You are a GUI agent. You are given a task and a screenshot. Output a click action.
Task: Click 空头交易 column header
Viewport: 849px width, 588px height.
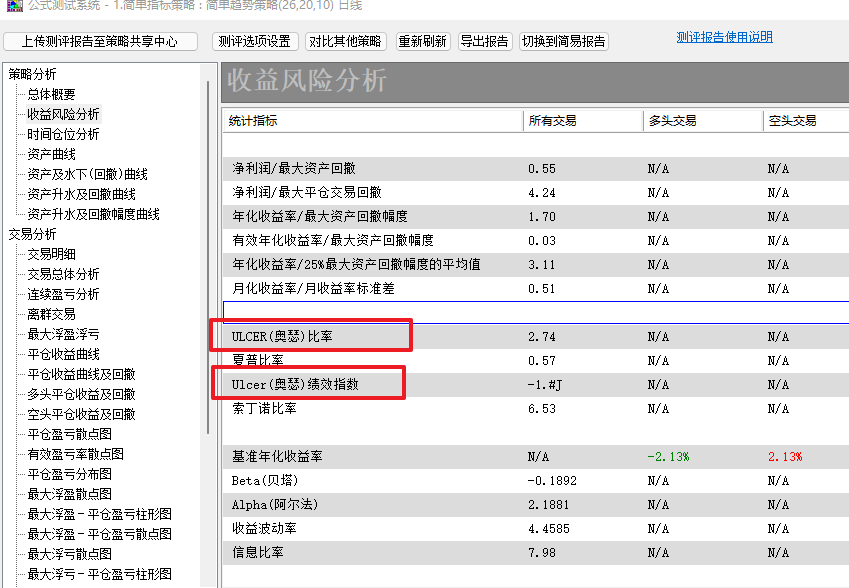806,121
